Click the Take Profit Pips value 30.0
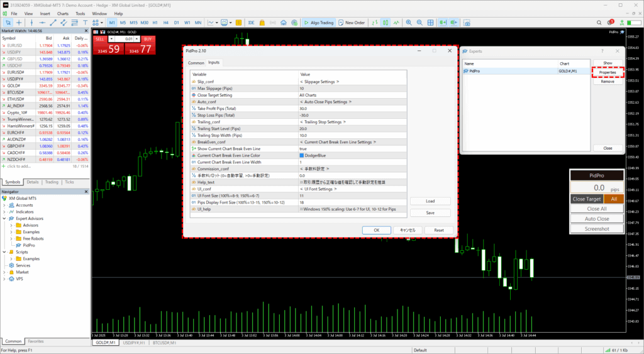Image resolution: width=644 pixels, height=354 pixels. [x=303, y=108]
